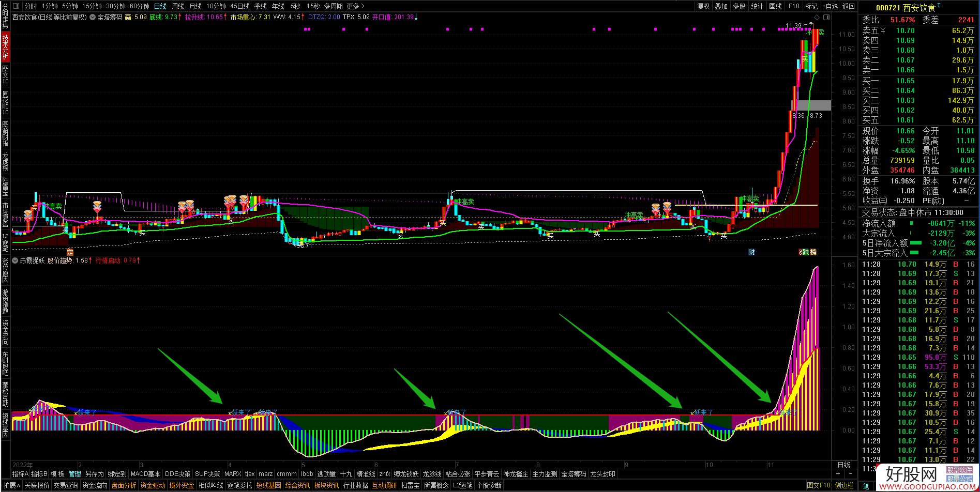The image size is (980, 492).
Task: Open 资金流向 sidebar item
Action: coord(5,332)
